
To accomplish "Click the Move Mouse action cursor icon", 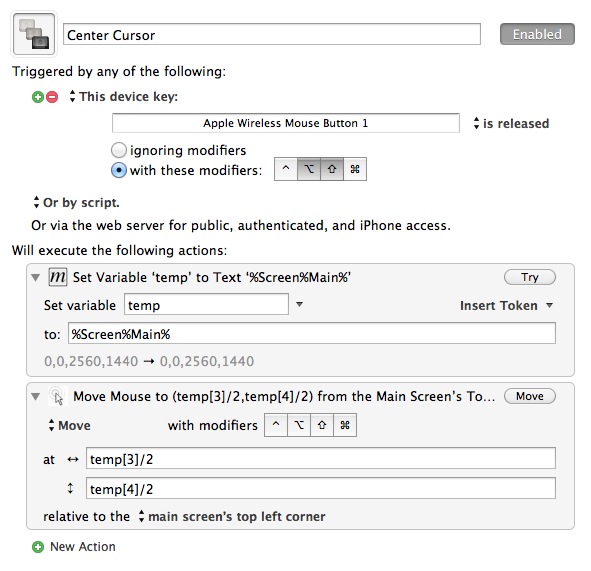I will [x=58, y=396].
